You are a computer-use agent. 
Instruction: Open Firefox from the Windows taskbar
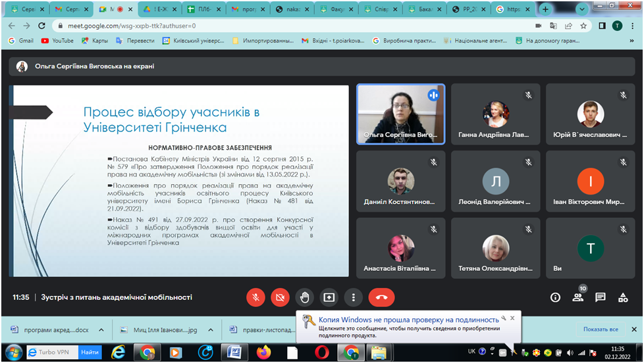click(264, 352)
